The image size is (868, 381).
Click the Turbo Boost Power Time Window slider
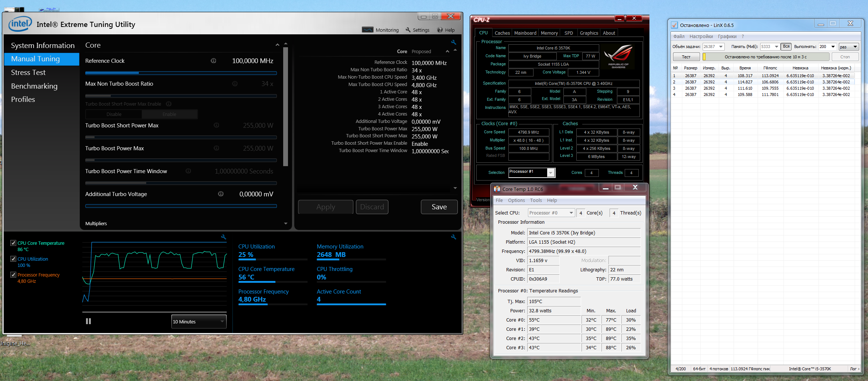point(181,183)
